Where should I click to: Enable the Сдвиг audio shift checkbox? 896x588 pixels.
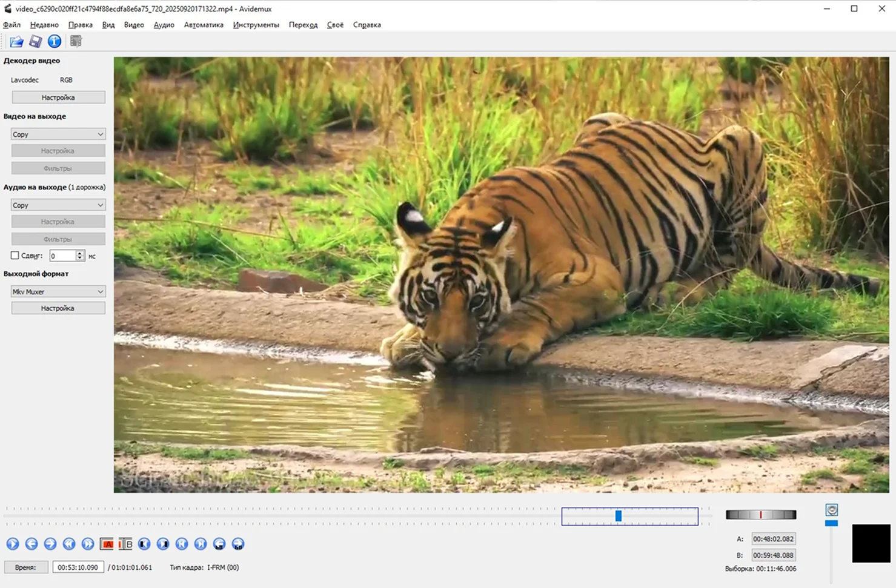[x=15, y=256]
